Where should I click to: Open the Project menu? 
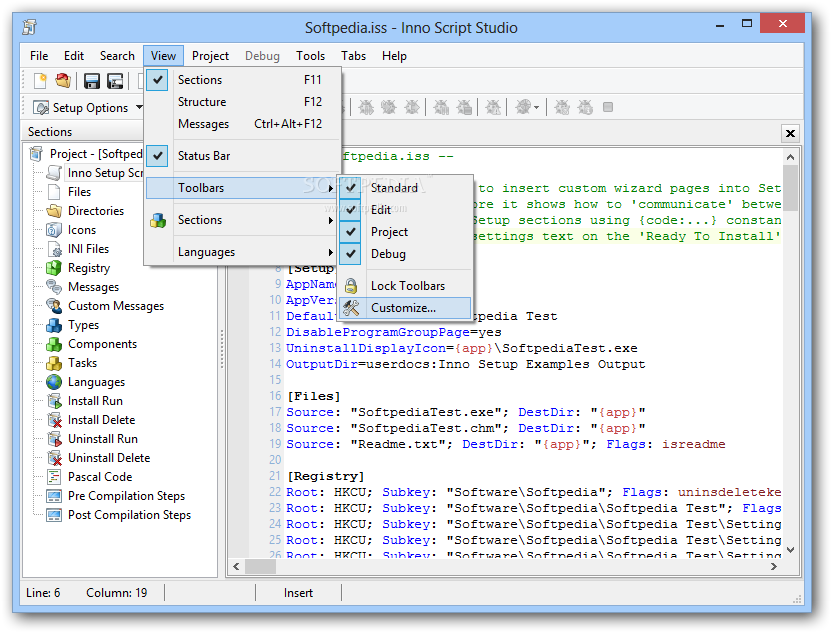210,56
